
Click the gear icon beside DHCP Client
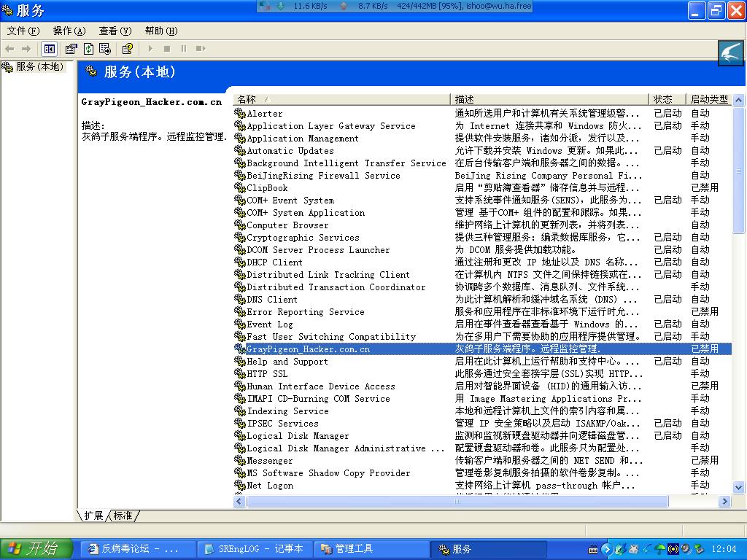tap(239, 262)
